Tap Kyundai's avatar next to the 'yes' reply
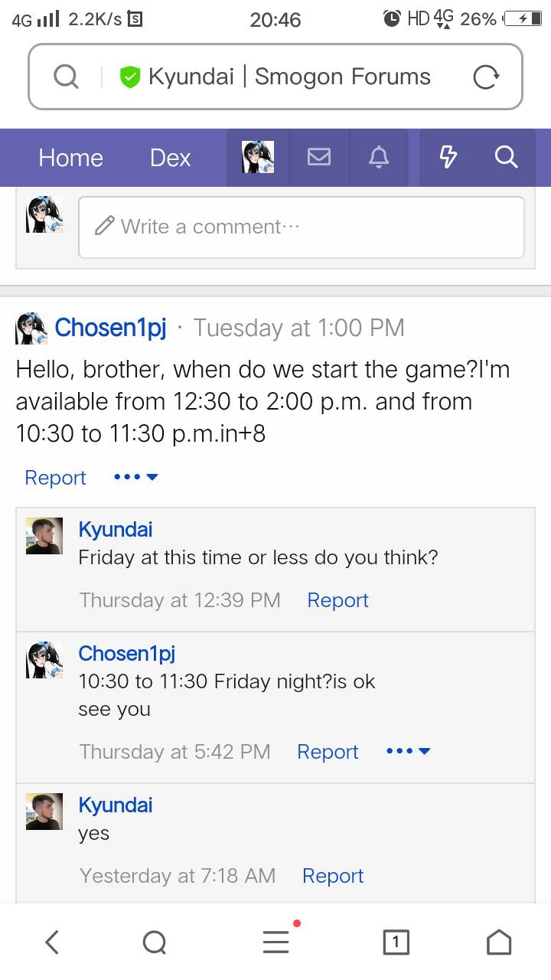Viewport: 551px width, 980px height. pos(44,812)
